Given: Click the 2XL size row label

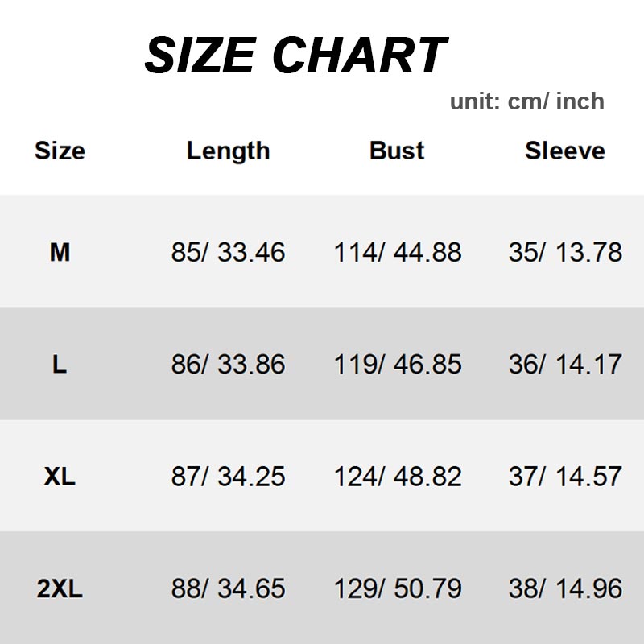Looking at the screenshot, I should point(60,588).
